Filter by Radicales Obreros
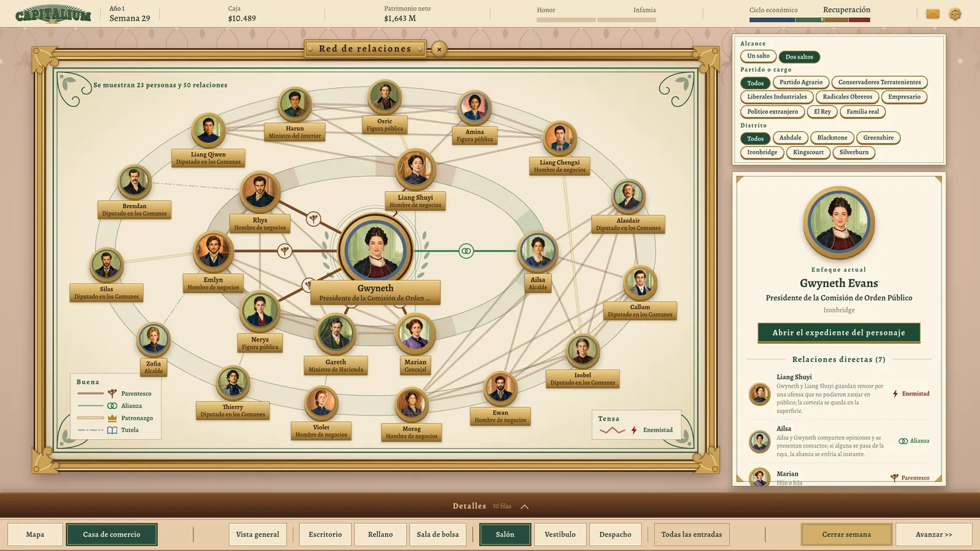The image size is (980, 551). (848, 97)
